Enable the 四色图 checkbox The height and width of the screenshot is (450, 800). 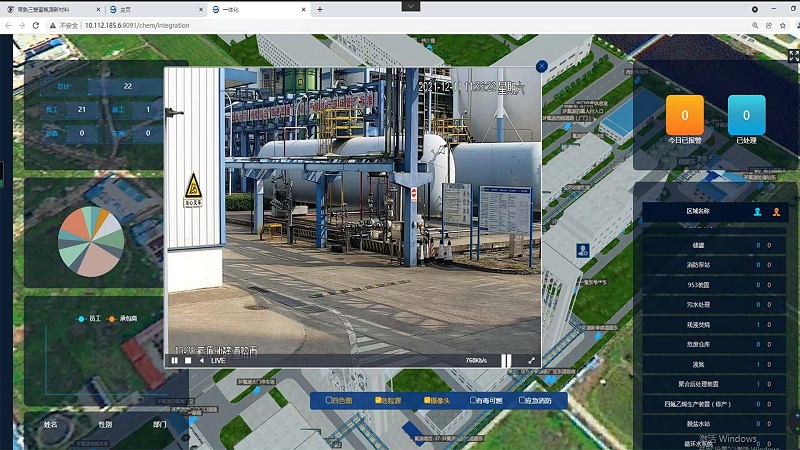[328, 400]
